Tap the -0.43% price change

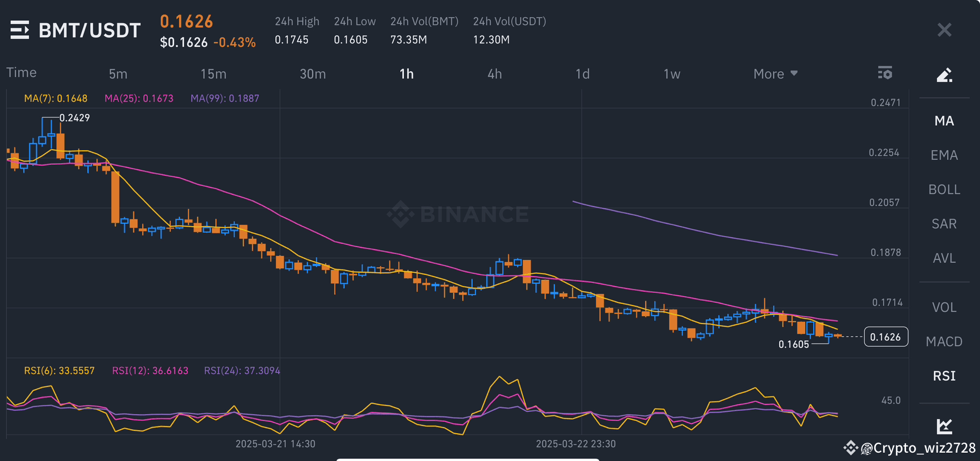click(x=235, y=42)
